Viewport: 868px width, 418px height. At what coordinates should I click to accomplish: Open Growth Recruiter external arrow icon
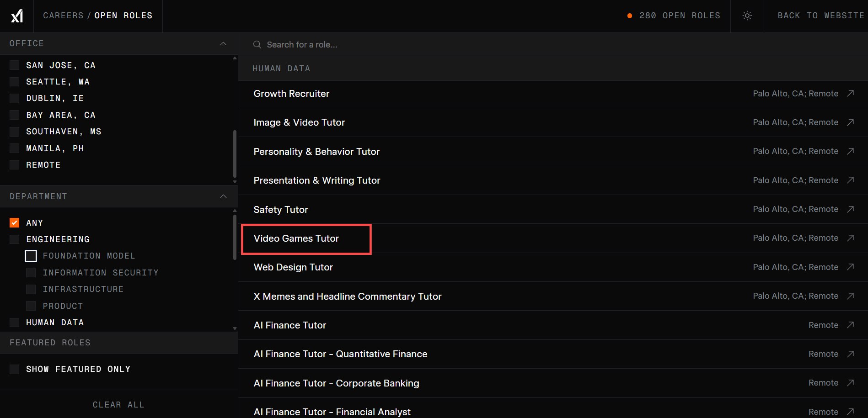click(x=850, y=94)
